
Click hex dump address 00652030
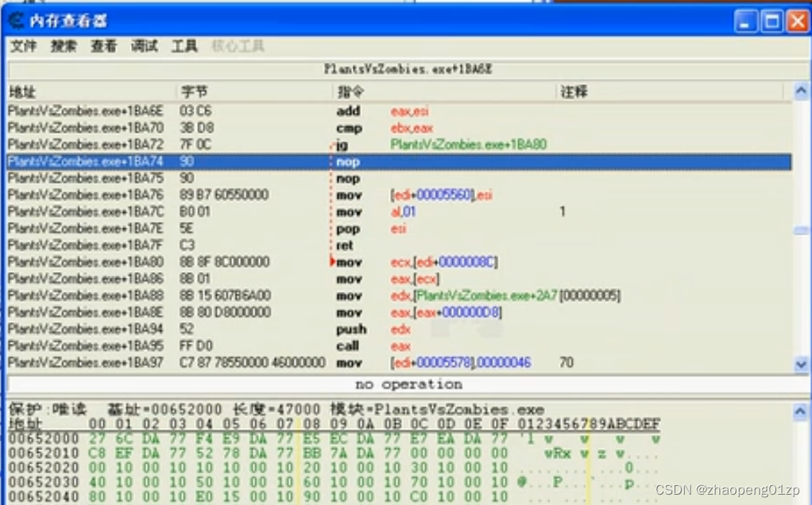(x=44, y=483)
